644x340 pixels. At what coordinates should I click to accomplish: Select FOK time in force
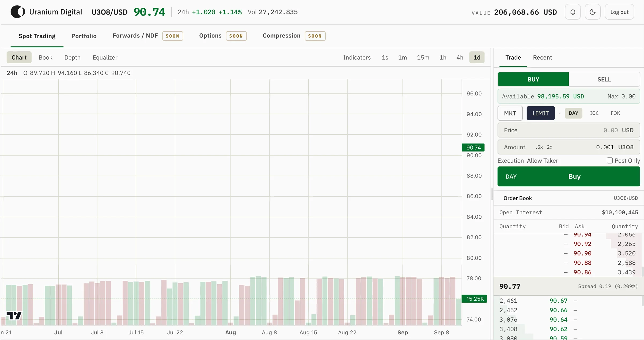pyautogui.click(x=615, y=113)
